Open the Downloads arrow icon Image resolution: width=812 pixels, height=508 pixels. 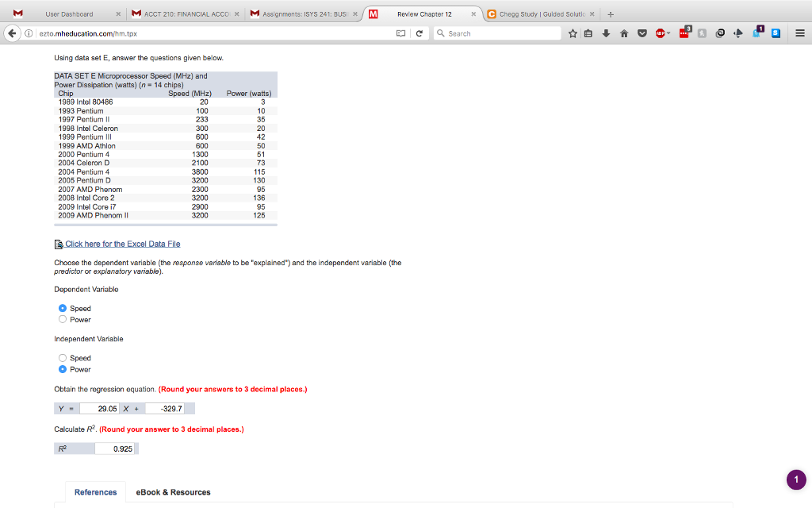click(605, 33)
